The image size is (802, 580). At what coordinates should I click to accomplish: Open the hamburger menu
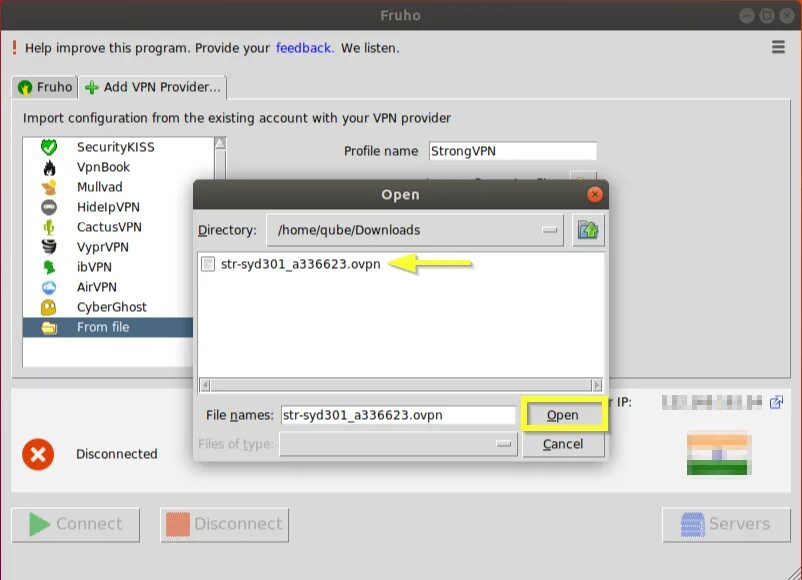[778, 47]
